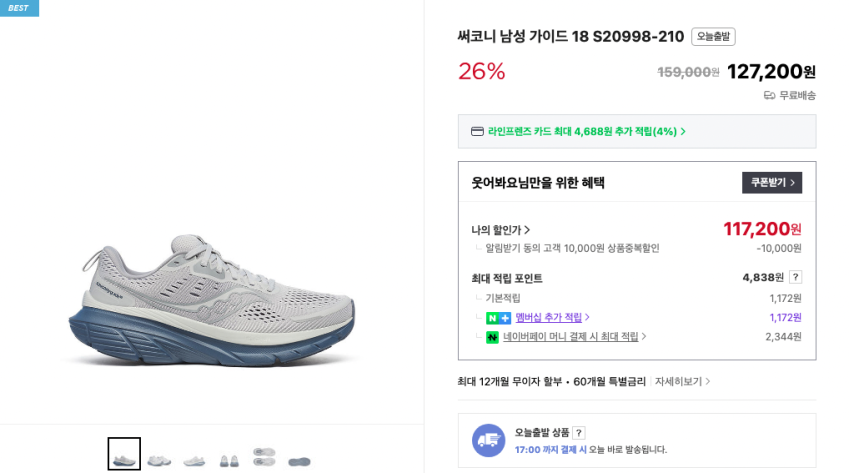Open the point accrual help question mark
The width and height of the screenshot is (849, 473).
coord(795,277)
